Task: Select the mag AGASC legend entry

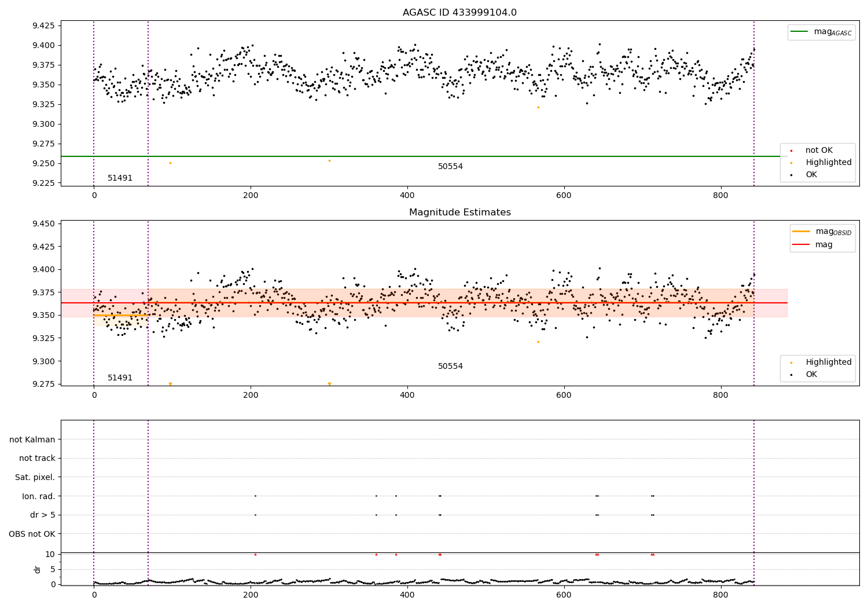Action: (821, 32)
